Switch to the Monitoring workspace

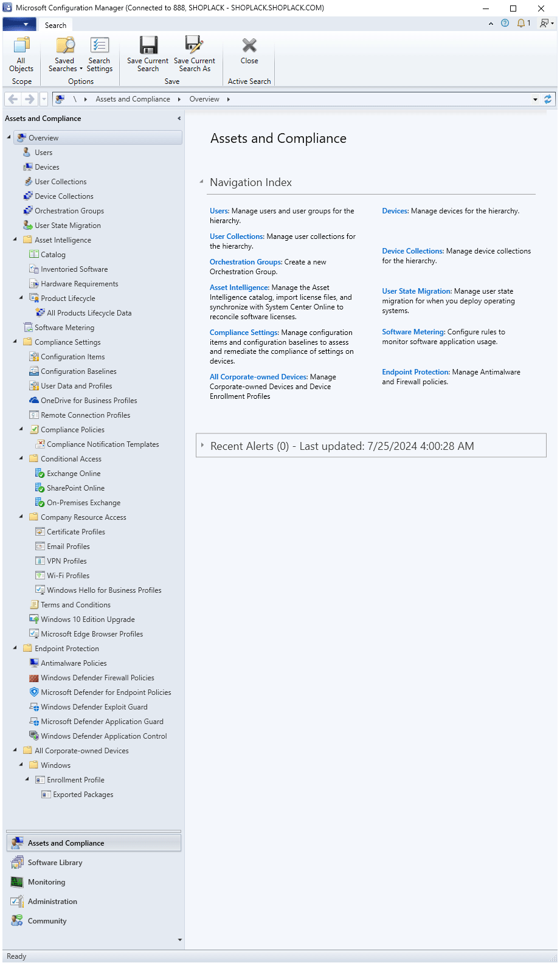pos(46,882)
